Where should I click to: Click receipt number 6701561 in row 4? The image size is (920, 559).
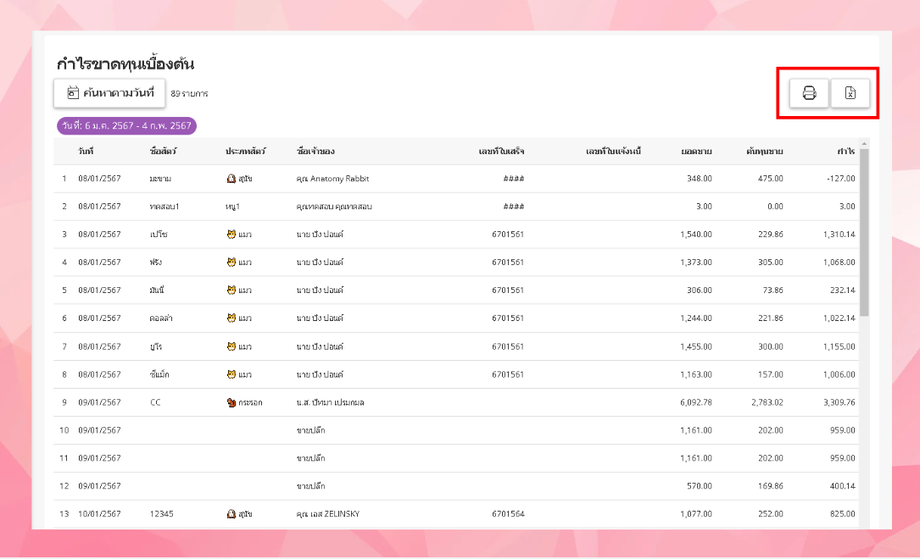508,262
